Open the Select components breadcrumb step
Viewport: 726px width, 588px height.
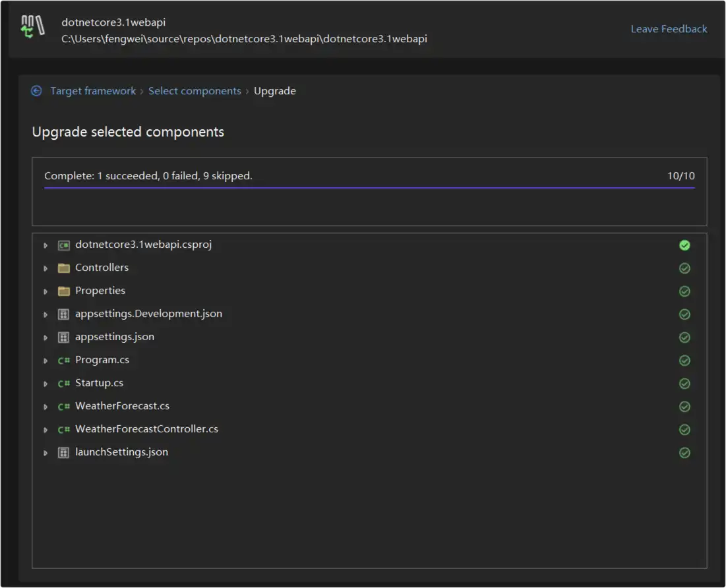point(195,90)
